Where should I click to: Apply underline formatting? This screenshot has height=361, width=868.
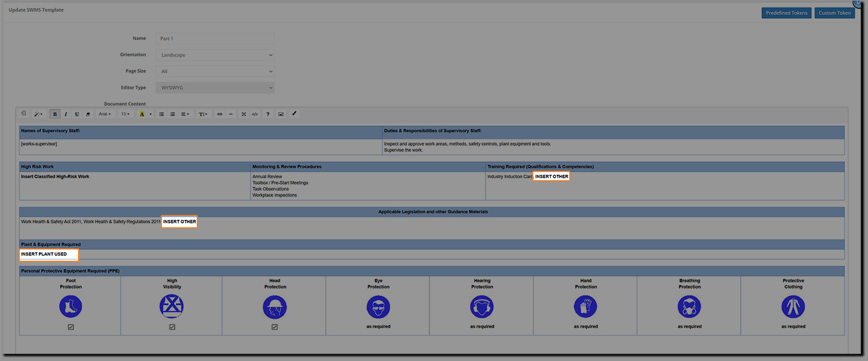tap(76, 114)
